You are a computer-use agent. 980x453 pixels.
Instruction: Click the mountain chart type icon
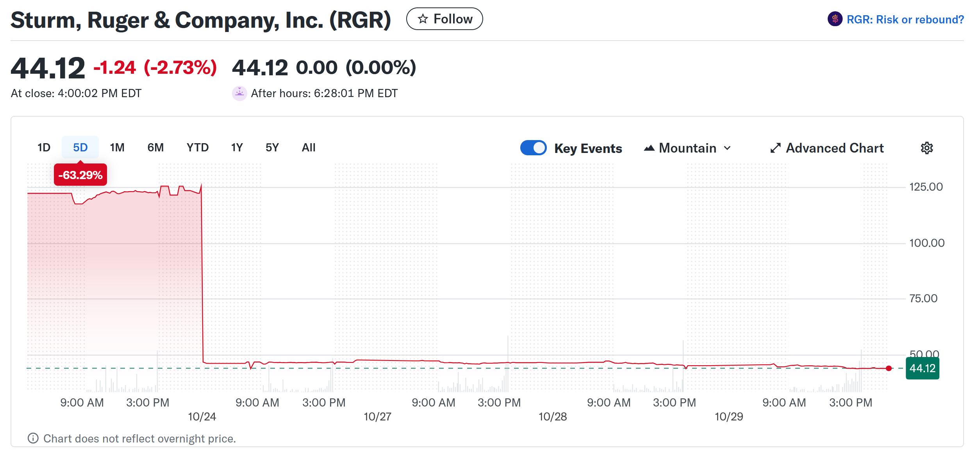(649, 148)
